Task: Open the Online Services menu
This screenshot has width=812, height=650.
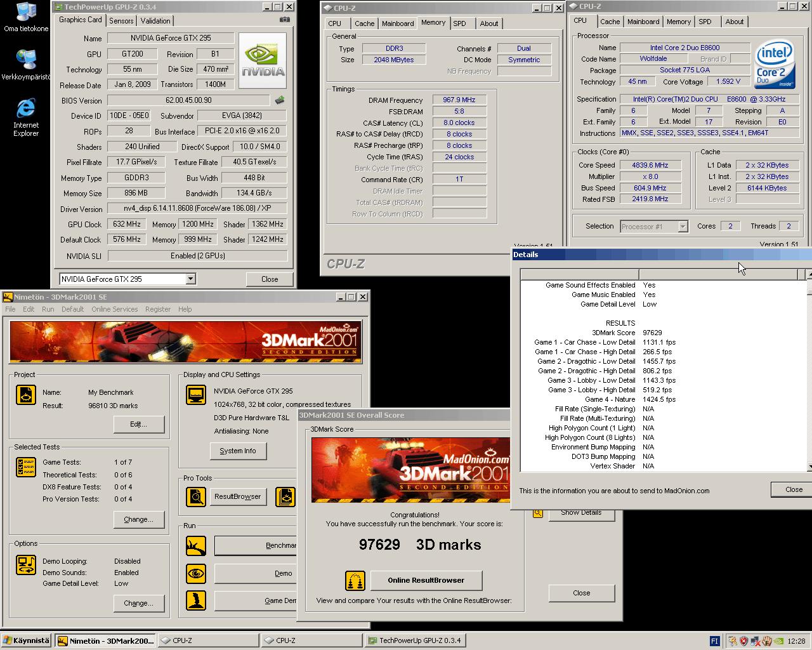Action: 114,309
